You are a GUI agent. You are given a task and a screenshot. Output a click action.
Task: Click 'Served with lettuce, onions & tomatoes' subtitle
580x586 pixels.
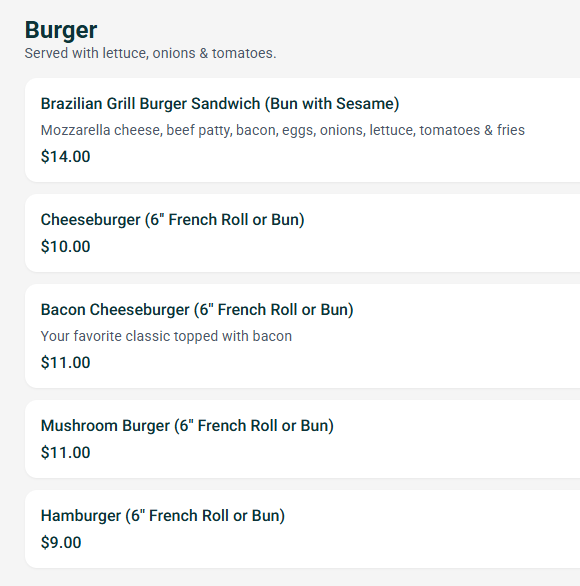pos(150,53)
